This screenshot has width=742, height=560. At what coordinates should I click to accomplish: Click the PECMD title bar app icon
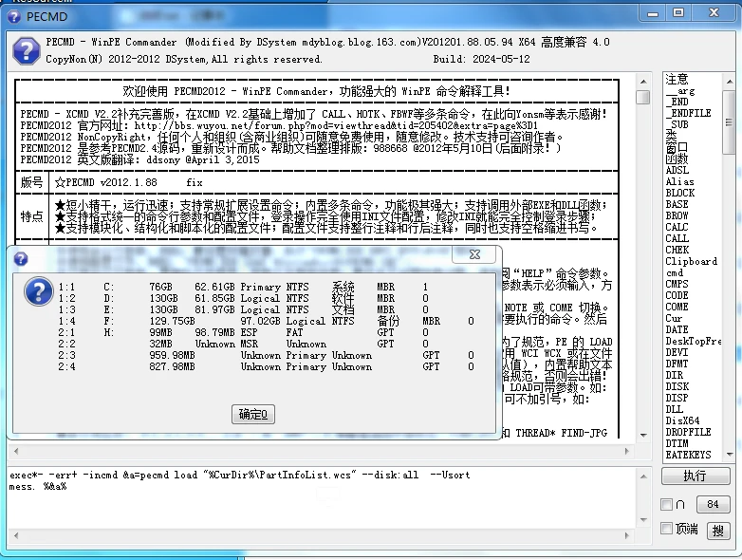pos(14,16)
